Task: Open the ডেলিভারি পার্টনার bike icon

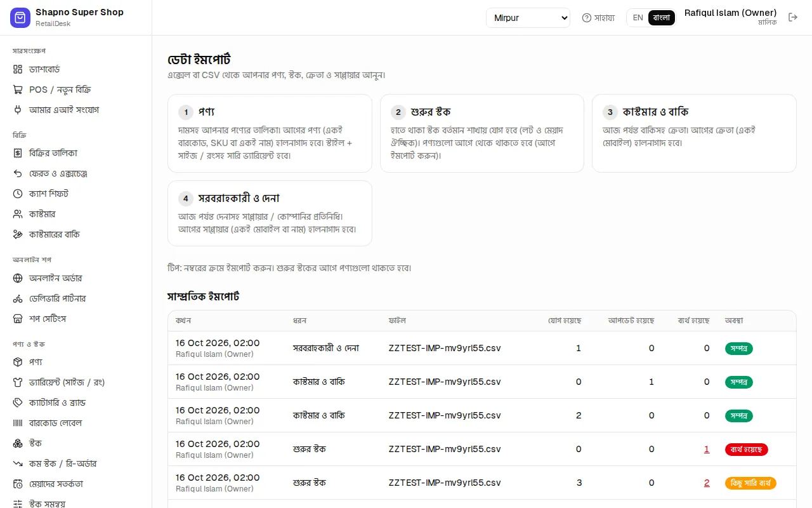Action: 18,298
